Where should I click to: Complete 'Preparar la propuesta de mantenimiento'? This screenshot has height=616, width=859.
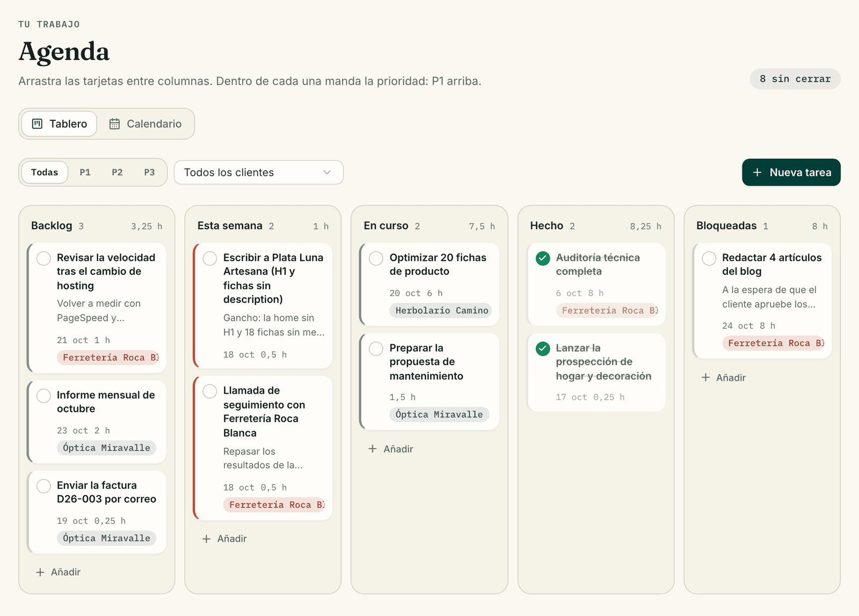(376, 349)
